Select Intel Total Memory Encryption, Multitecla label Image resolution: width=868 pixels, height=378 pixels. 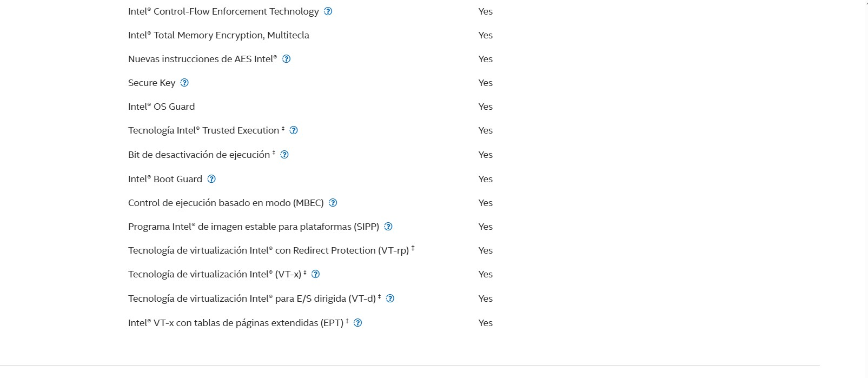pos(218,35)
